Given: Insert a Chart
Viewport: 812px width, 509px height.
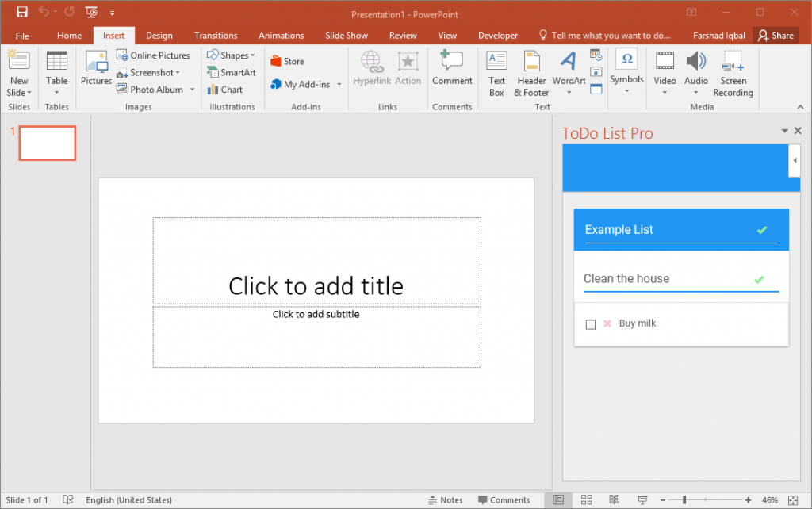Looking at the screenshot, I should pos(228,89).
